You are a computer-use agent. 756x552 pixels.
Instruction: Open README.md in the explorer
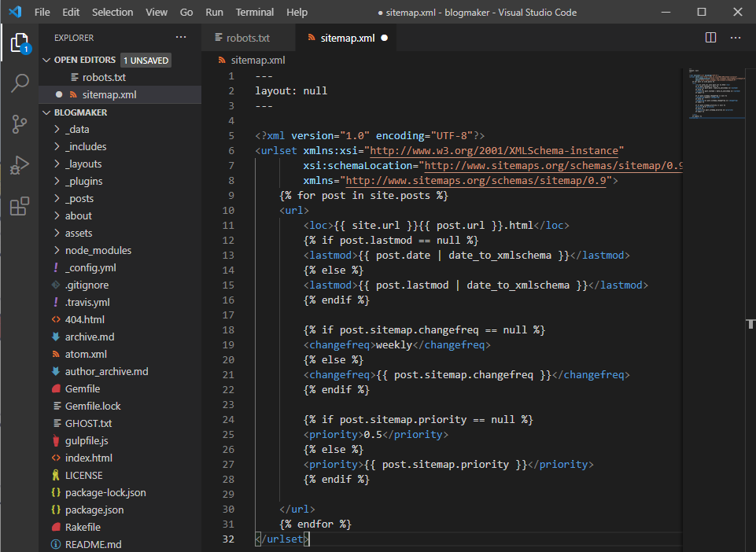(93, 544)
